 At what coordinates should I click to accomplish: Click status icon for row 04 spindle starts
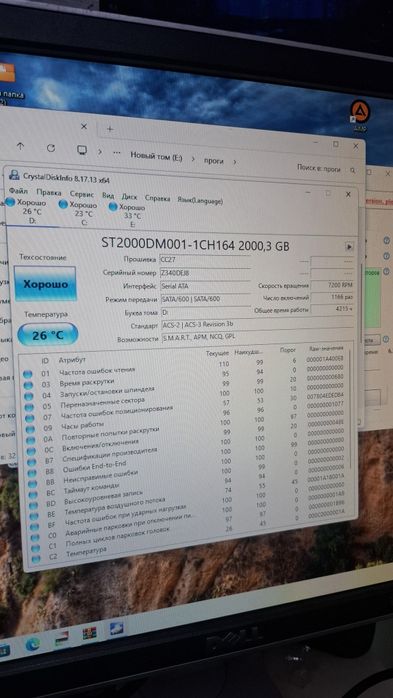[x=28, y=396]
